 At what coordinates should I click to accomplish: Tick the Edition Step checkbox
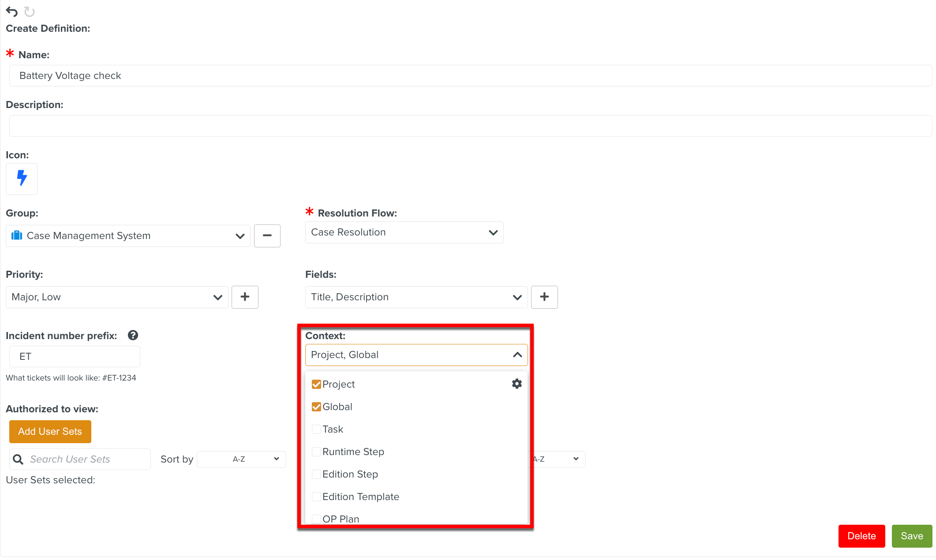316,474
